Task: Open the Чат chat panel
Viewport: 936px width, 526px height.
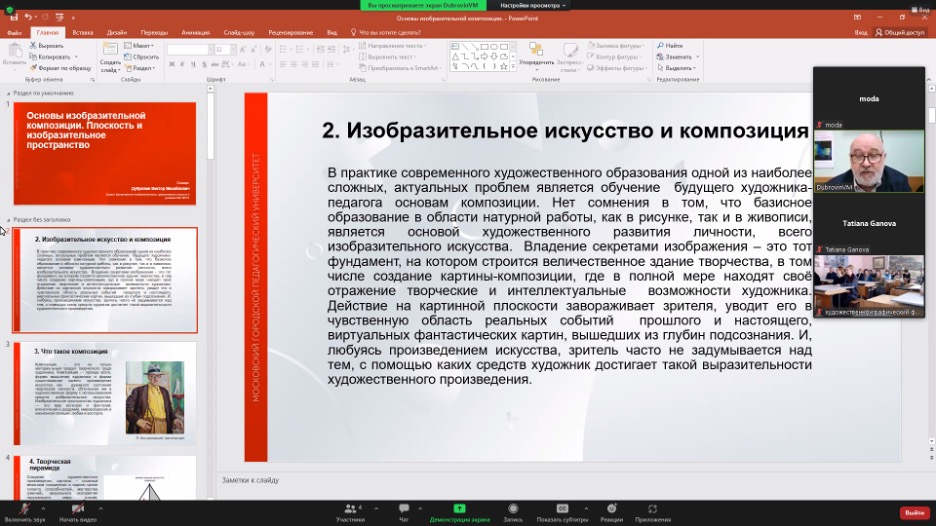Action: (404, 510)
